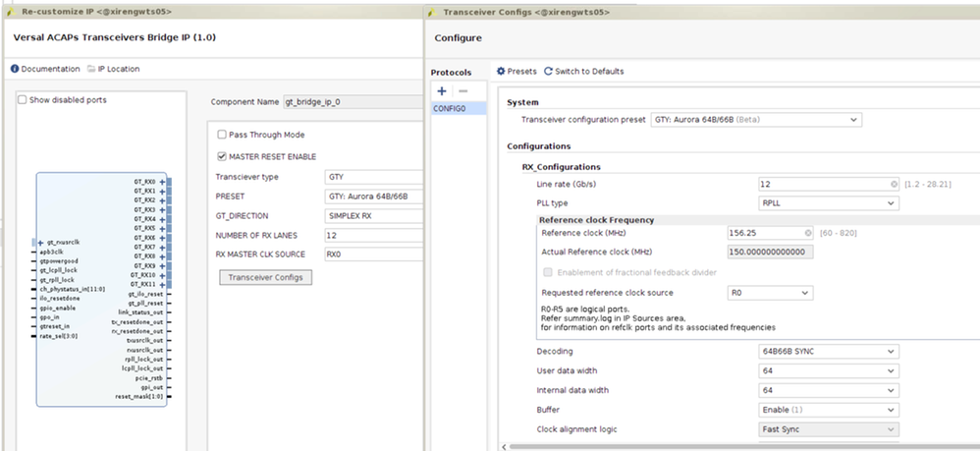The height and width of the screenshot is (451, 980).
Task: Click the apb3clk port label
Action: 51,252
